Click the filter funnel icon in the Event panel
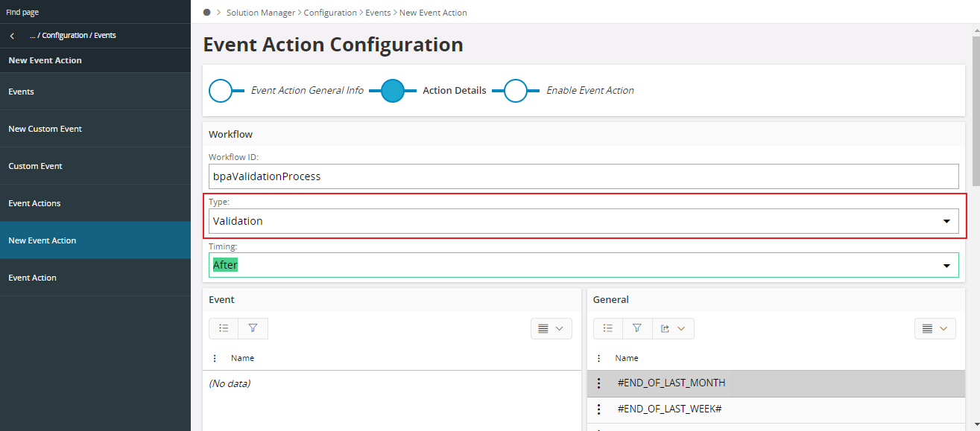The height and width of the screenshot is (431, 980). point(253,328)
